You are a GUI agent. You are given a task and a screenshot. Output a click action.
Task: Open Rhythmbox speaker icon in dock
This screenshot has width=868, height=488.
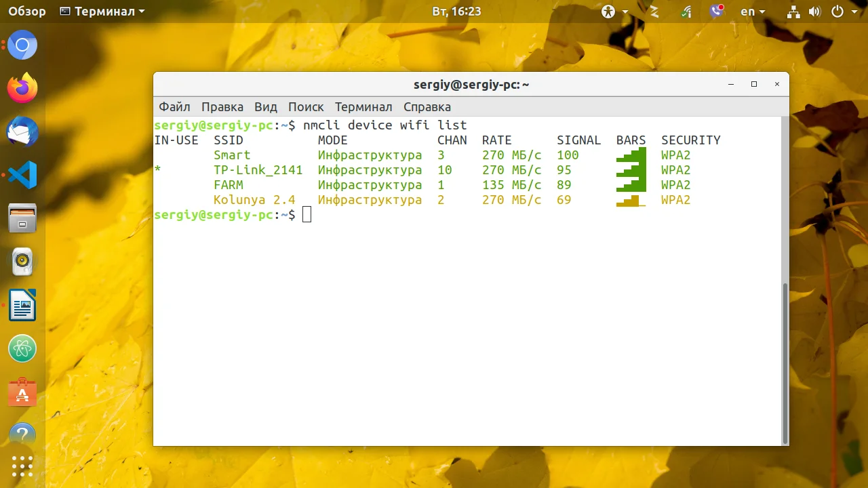point(22,262)
